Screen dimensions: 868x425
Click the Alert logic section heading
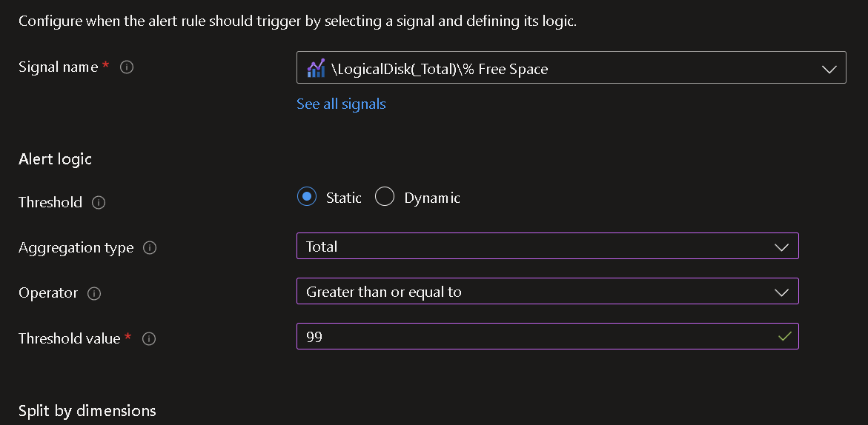pos(56,159)
